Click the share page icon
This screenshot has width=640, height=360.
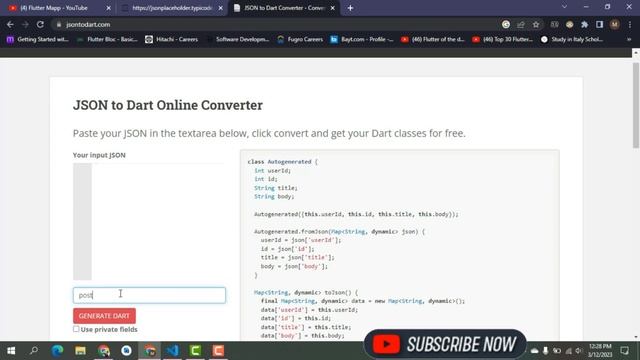(x=521, y=24)
